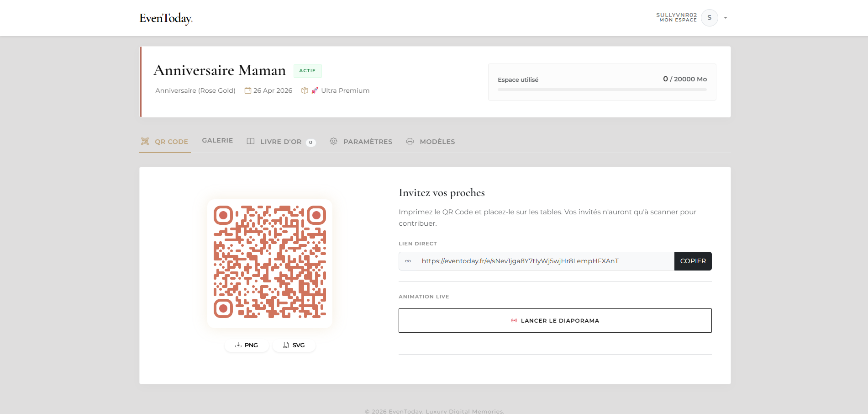Image resolution: width=868 pixels, height=414 pixels.
Task: Click the live broadcast icon
Action: click(514, 320)
